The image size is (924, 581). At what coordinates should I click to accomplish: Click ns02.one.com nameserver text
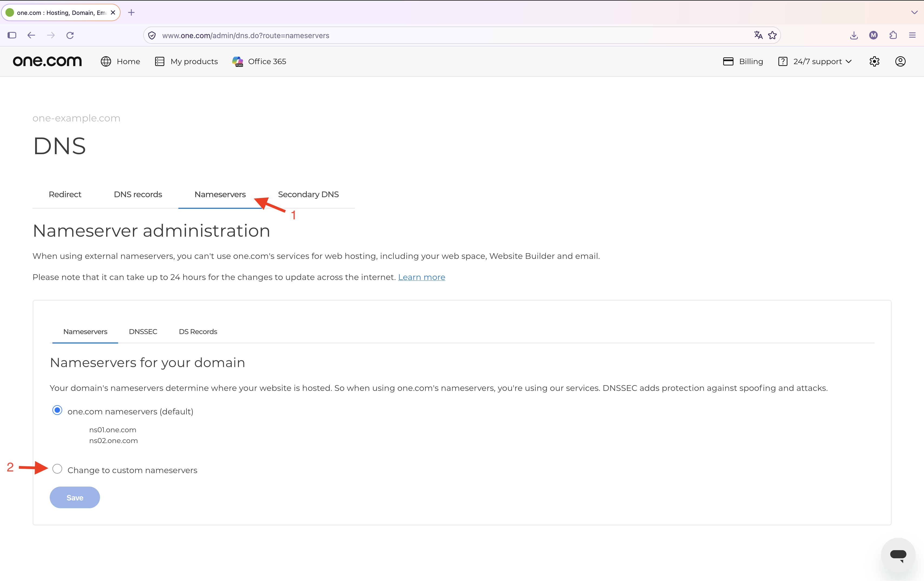[x=114, y=440]
